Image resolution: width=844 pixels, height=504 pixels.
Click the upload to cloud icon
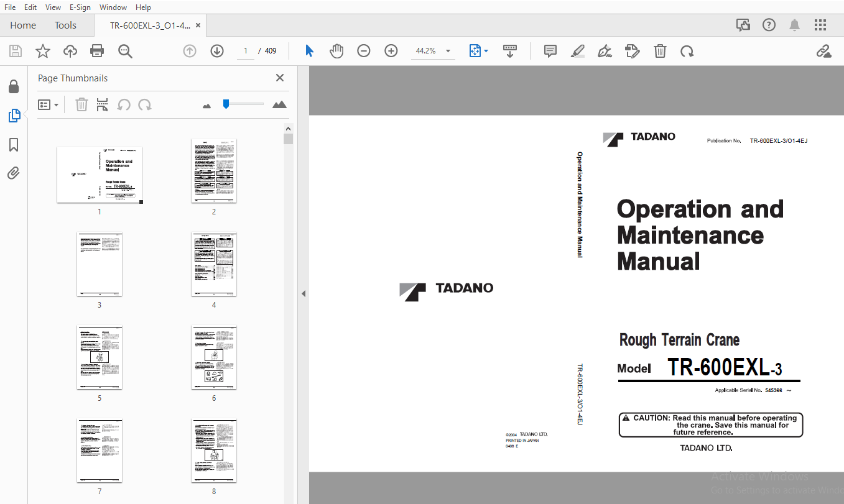coord(70,51)
